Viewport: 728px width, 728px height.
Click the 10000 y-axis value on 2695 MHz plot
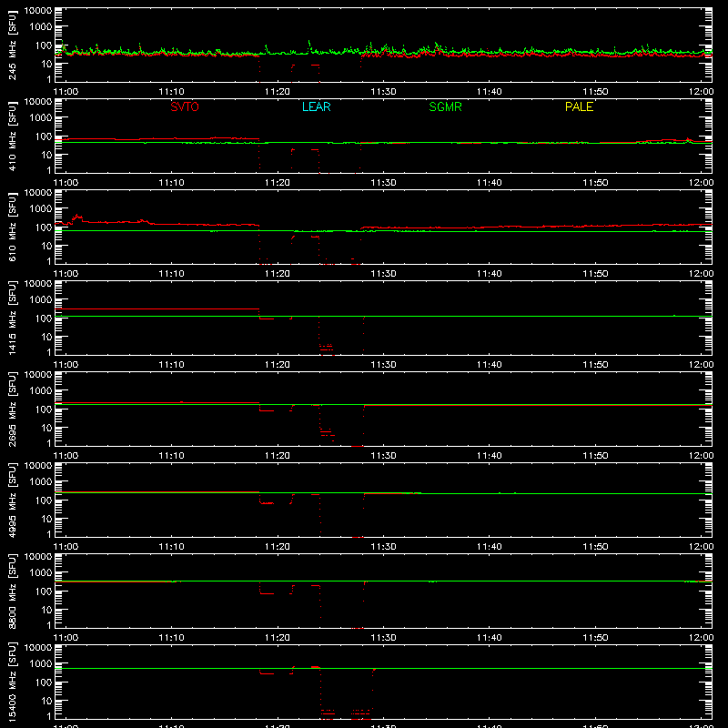coord(38,375)
